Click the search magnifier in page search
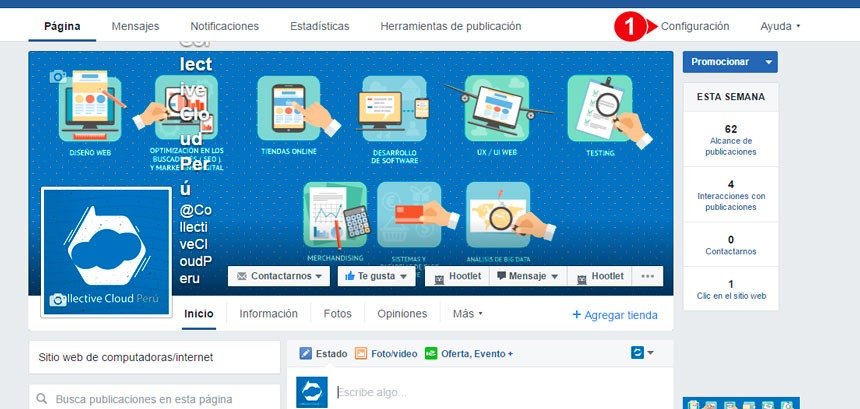 coord(42,399)
